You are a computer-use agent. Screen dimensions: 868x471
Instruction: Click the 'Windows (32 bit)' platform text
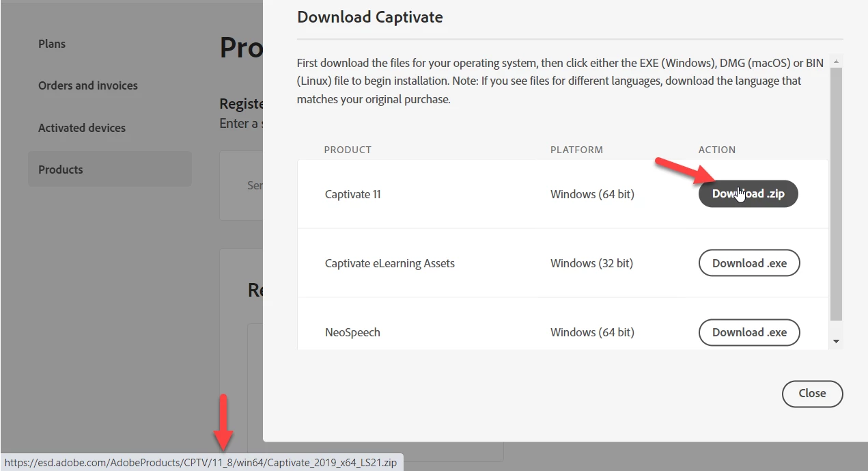click(591, 263)
